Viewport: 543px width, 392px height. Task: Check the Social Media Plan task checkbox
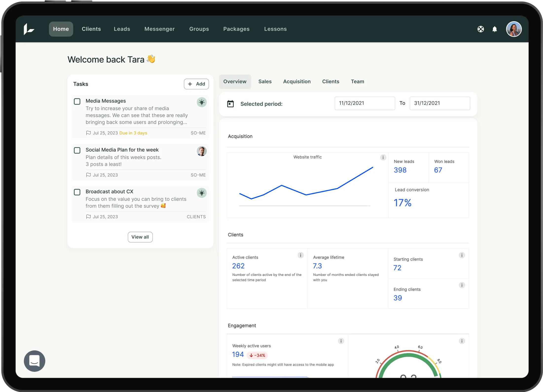click(x=77, y=150)
